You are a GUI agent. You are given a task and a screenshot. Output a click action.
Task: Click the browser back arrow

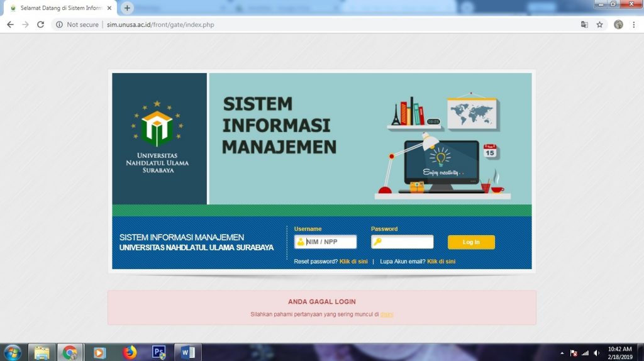[10, 25]
